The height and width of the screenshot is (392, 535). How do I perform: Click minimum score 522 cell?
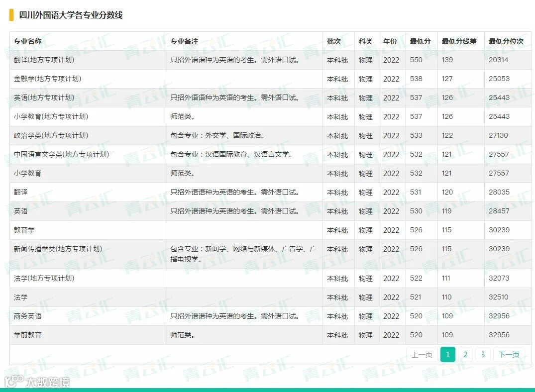point(416,279)
